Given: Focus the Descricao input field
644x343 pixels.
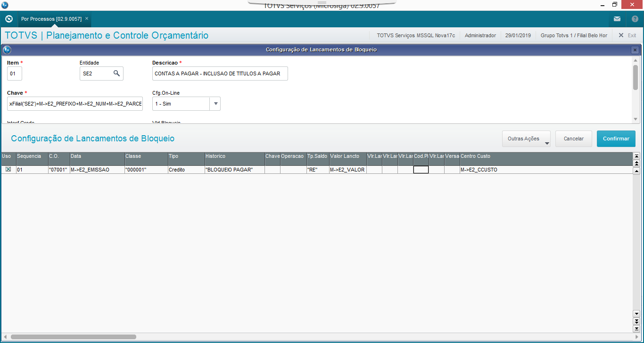Looking at the screenshot, I should tap(220, 73).
